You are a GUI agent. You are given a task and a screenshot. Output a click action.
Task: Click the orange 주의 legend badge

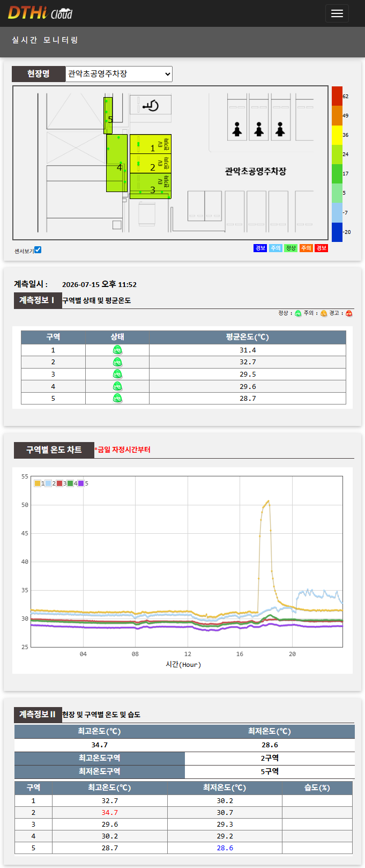(x=306, y=248)
